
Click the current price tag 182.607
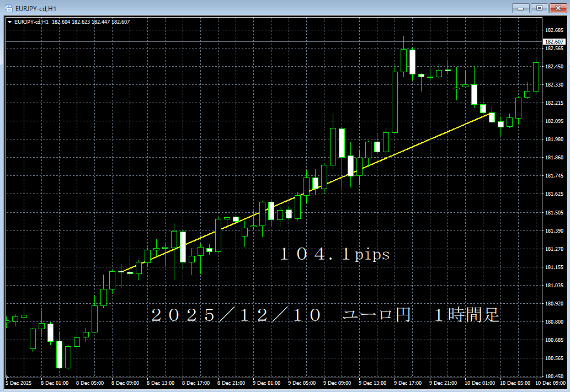click(554, 42)
